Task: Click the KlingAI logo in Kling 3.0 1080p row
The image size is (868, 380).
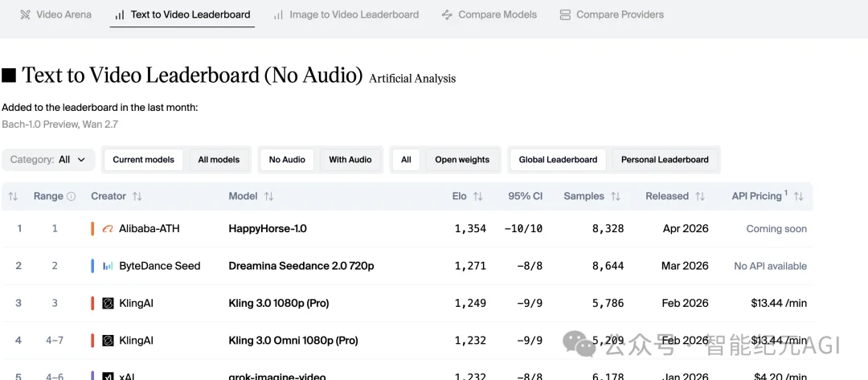Action: 108,303
